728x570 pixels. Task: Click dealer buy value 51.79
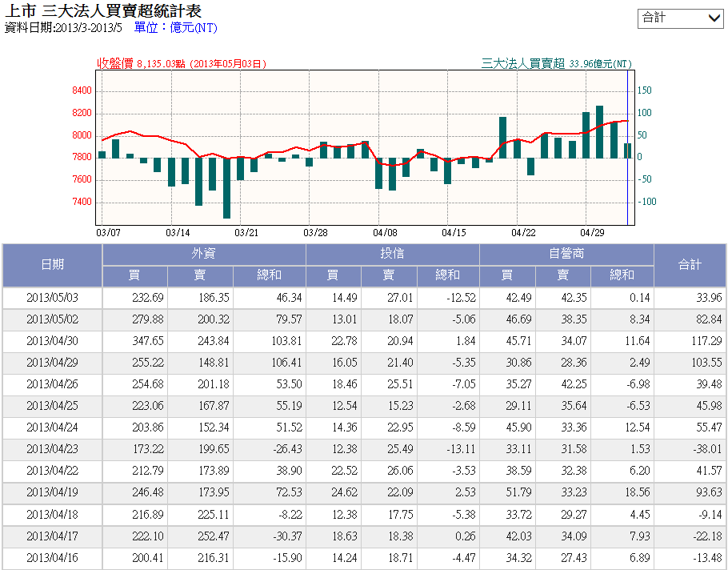pyautogui.click(x=518, y=492)
